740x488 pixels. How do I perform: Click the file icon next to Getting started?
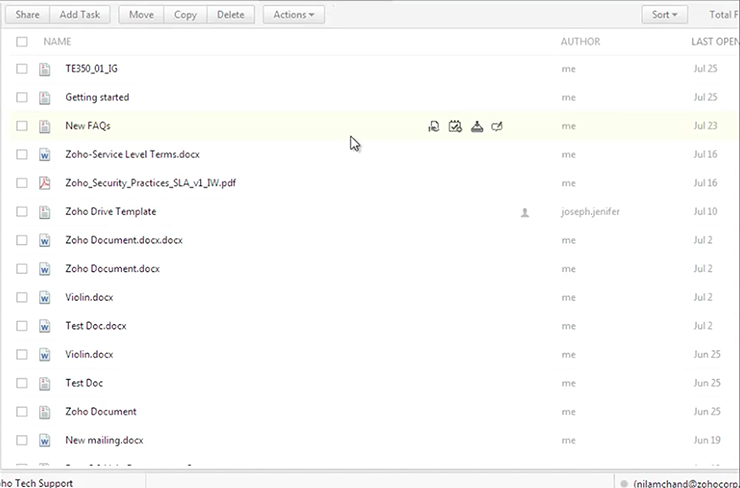click(44, 98)
